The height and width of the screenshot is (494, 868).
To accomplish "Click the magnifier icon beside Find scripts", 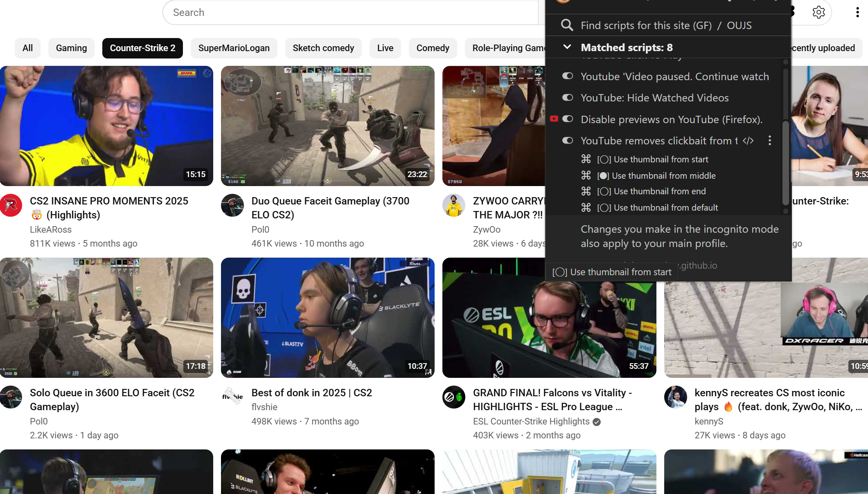I will (x=567, y=25).
